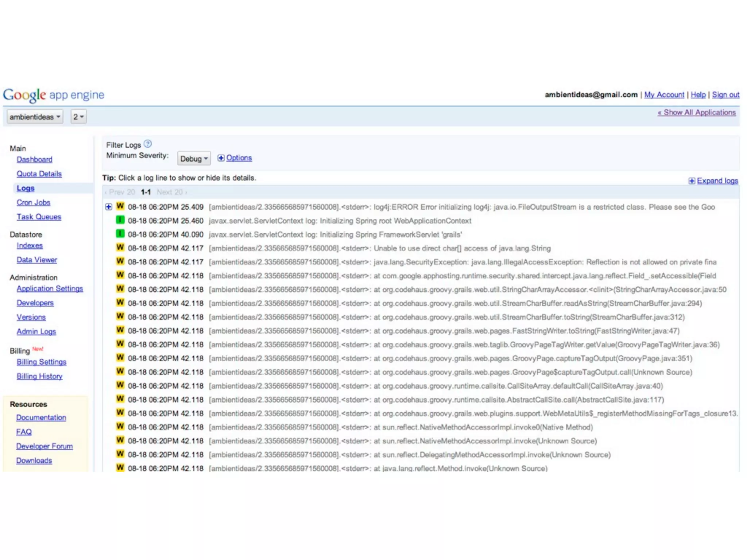Click the Next 20 pagination control

(171, 192)
